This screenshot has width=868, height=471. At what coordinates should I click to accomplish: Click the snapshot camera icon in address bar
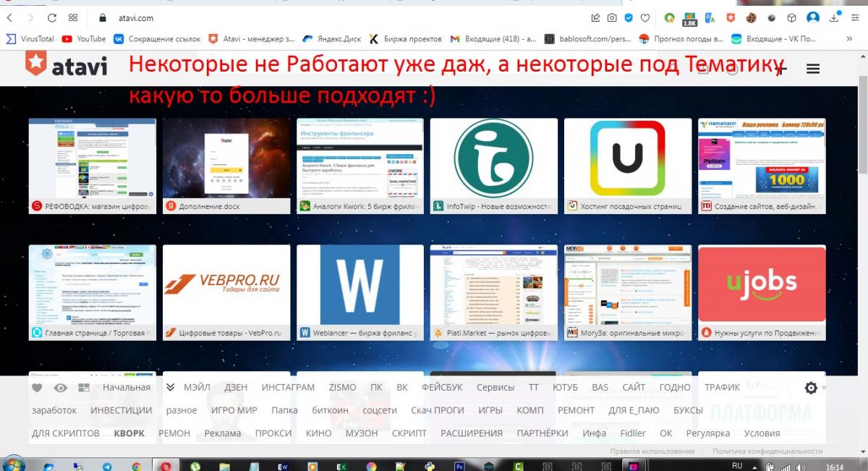612,18
